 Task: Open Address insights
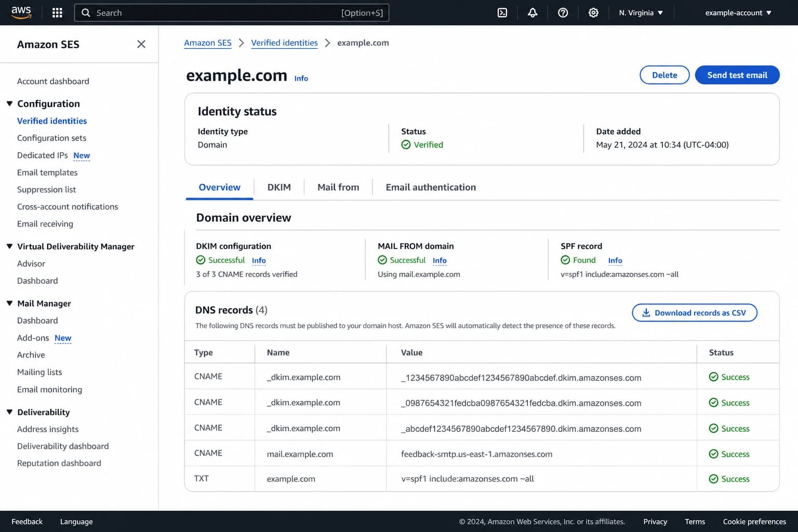tap(48, 429)
